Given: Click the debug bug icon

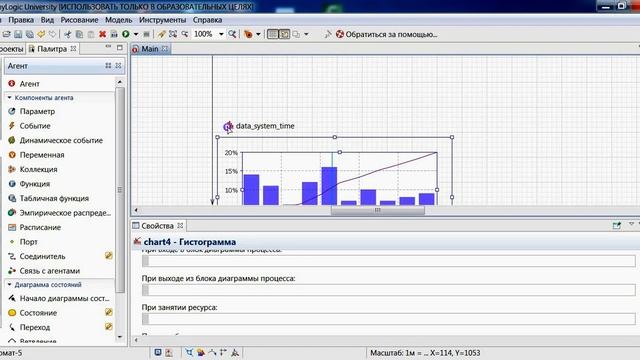Looking at the screenshot, I should click(x=248, y=34).
